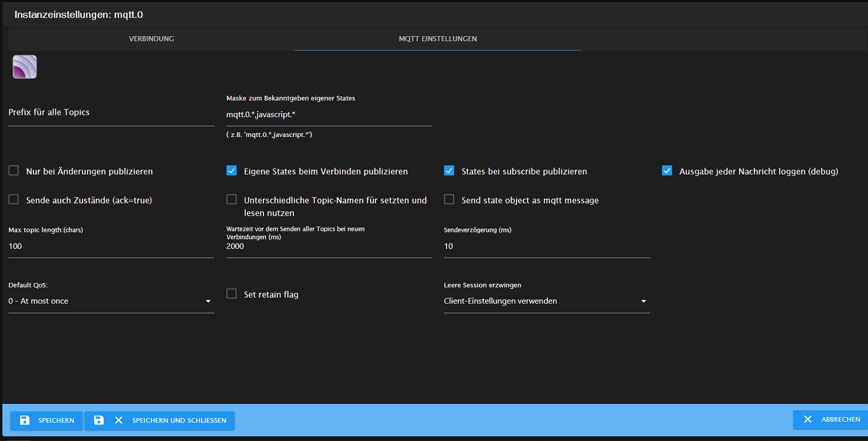
Task: Enable Send state object as mqtt message
Action: [449, 200]
